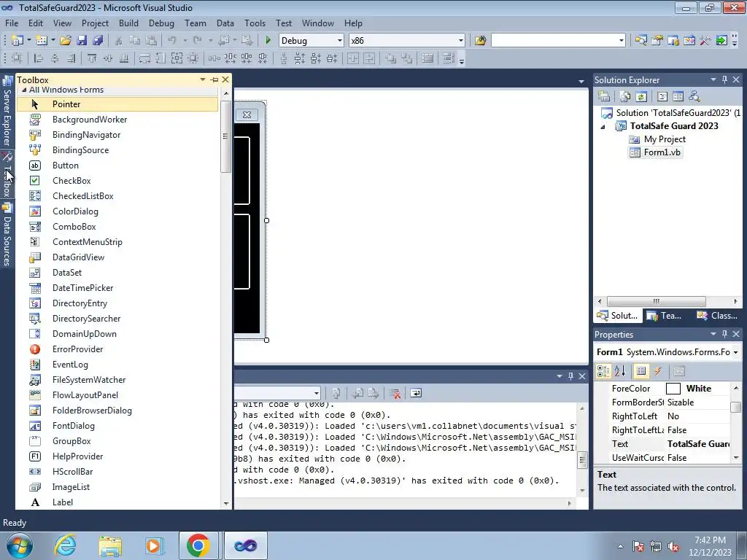
Task: Open the File menu
Action: tap(12, 23)
